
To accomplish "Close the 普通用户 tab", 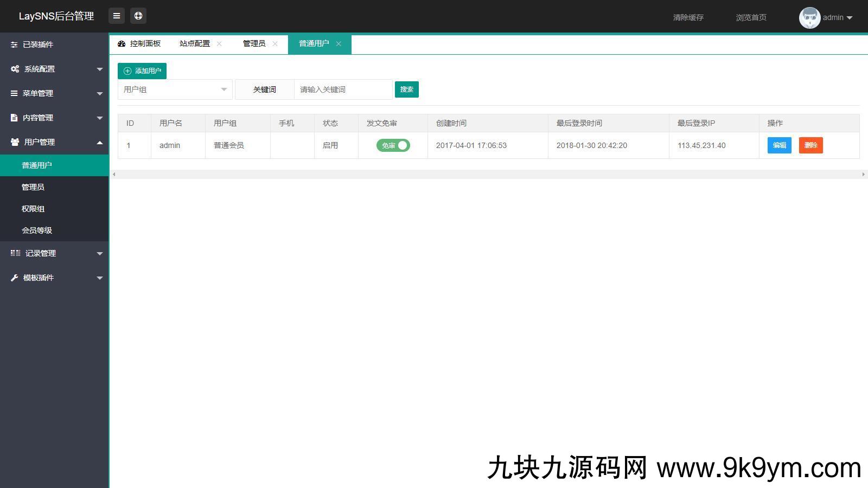I will [339, 44].
